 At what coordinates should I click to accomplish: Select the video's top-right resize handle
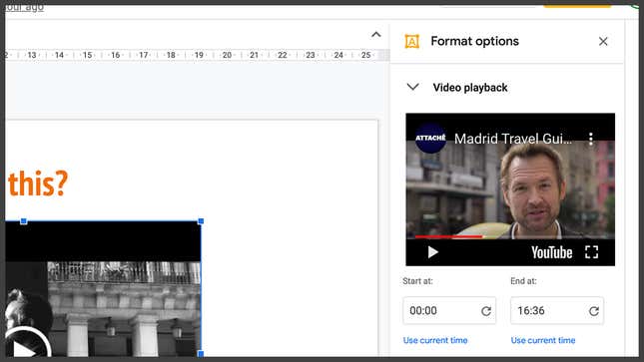point(201,221)
